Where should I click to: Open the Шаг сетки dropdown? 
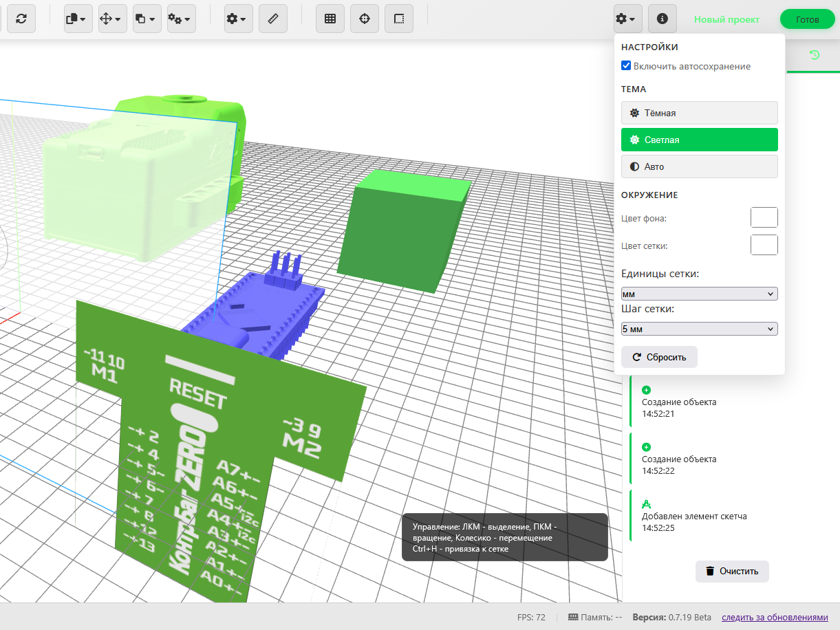pos(700,329)
